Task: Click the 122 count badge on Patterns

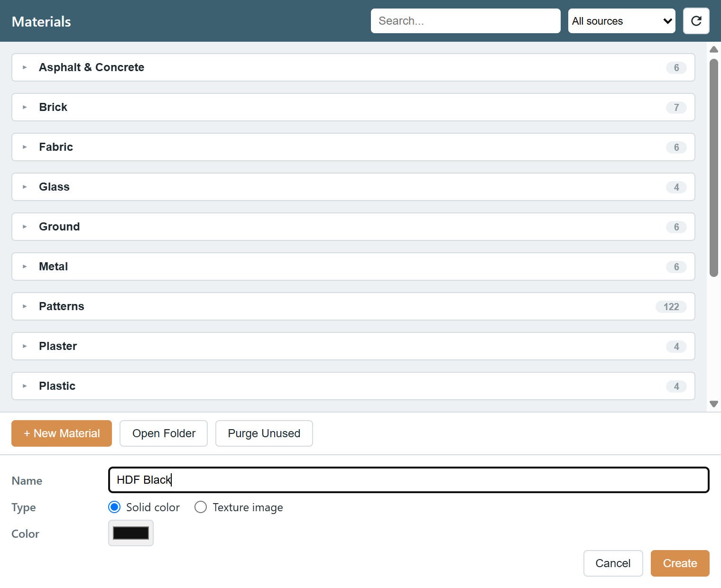Action: [x=671, y=307]
